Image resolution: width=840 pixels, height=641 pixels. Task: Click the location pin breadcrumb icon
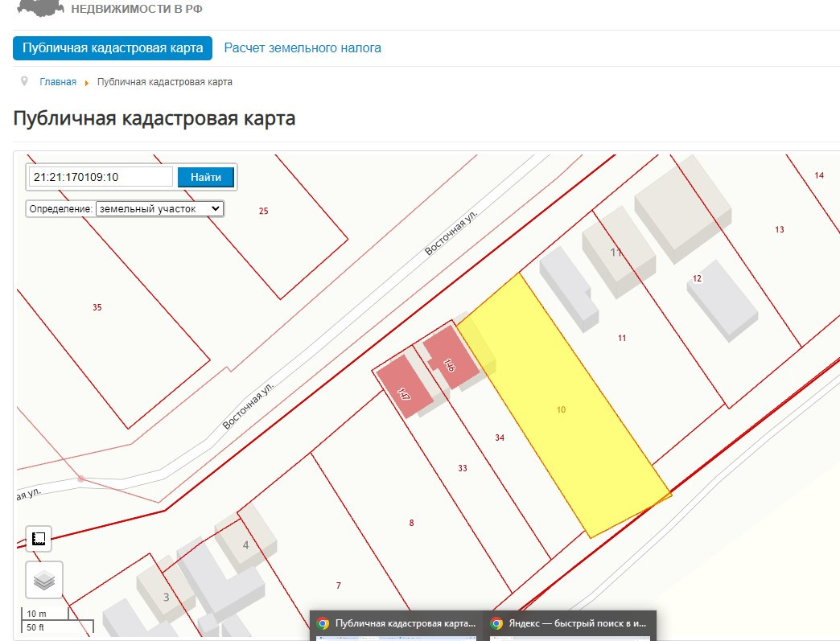pos(24,81)
